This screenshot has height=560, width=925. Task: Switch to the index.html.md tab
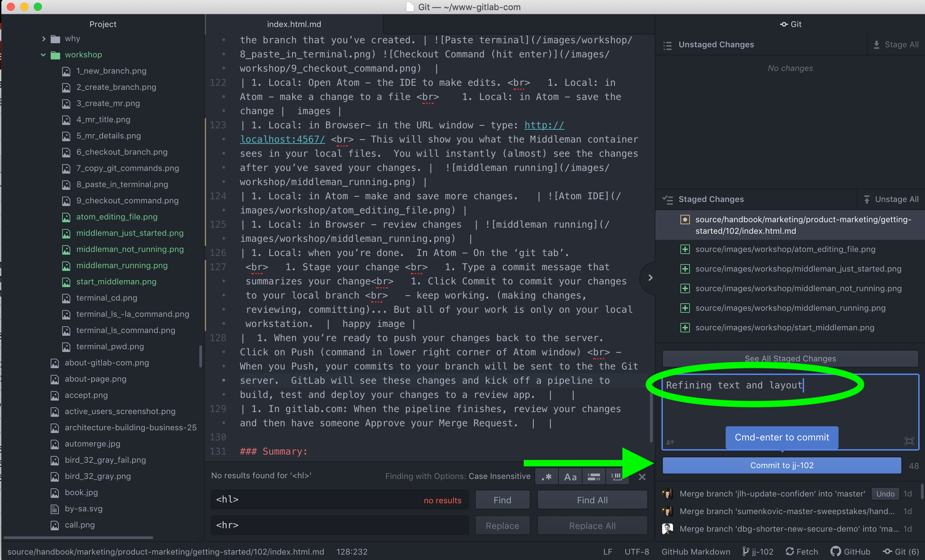click(294, 24)
